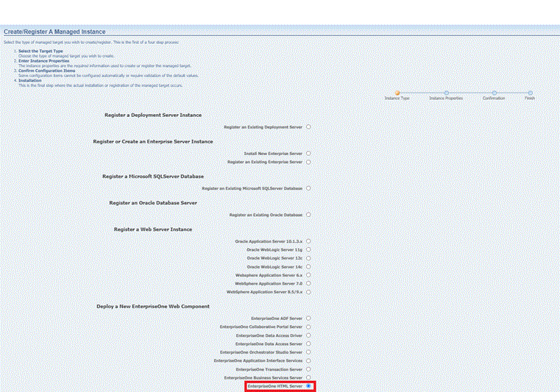Click 'Register a Microsoft SQLServer Database' heading
The height and width of the screenshot is (392, 560).
(x=153, y=177)
